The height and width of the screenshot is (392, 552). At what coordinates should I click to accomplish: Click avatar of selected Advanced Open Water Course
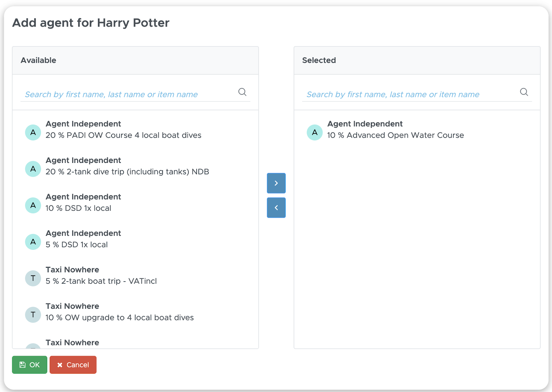315,133
